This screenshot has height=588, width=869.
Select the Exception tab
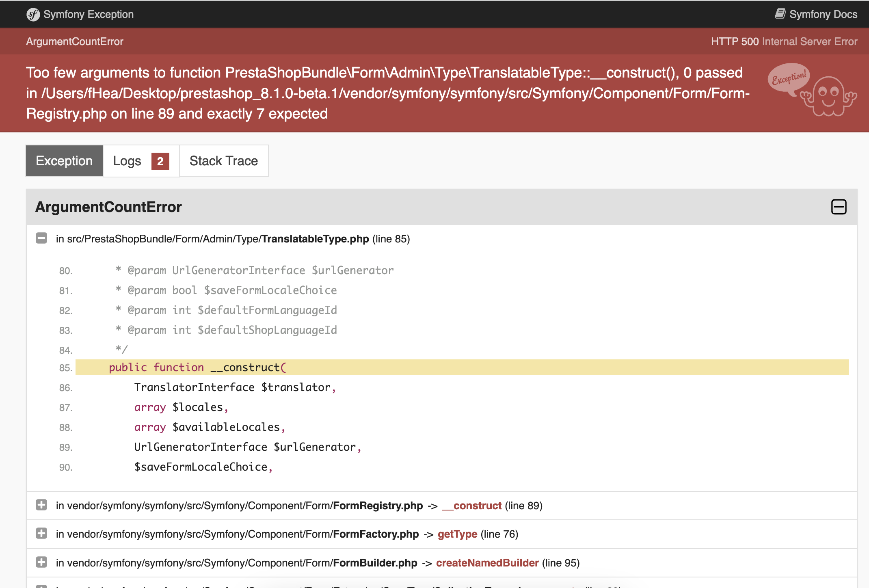pos(64,161)
